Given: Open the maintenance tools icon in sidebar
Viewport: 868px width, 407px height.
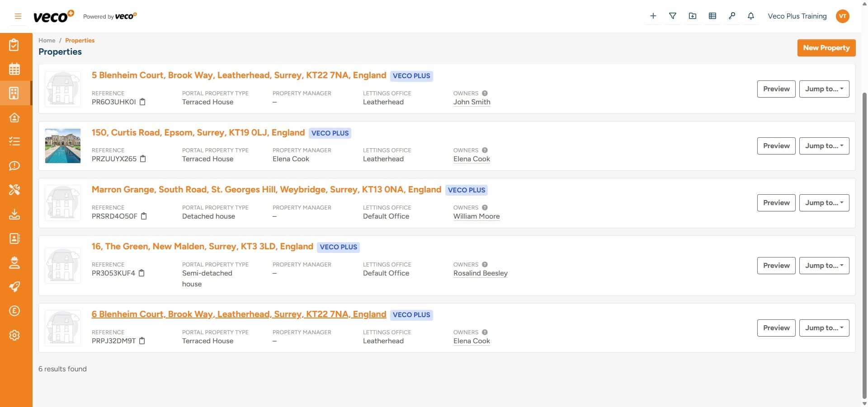Looking at the screenshot, I should (14, 190).
